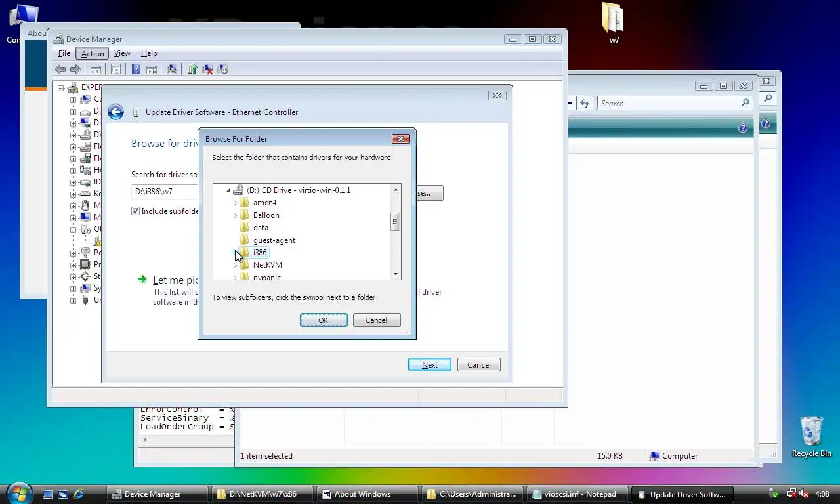Click folder tree scroll up arrow
This screenshot has height=504, width=840.
tap(396, 190)
